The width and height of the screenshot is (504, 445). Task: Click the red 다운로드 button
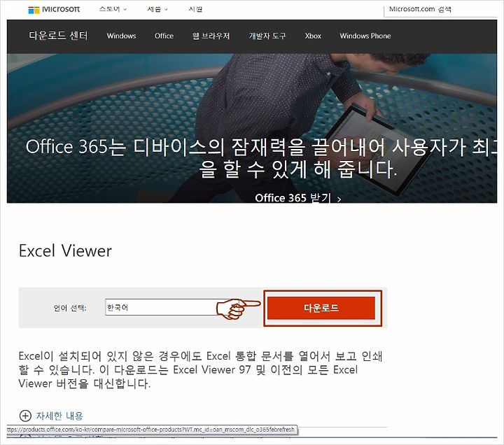[321, 308]
